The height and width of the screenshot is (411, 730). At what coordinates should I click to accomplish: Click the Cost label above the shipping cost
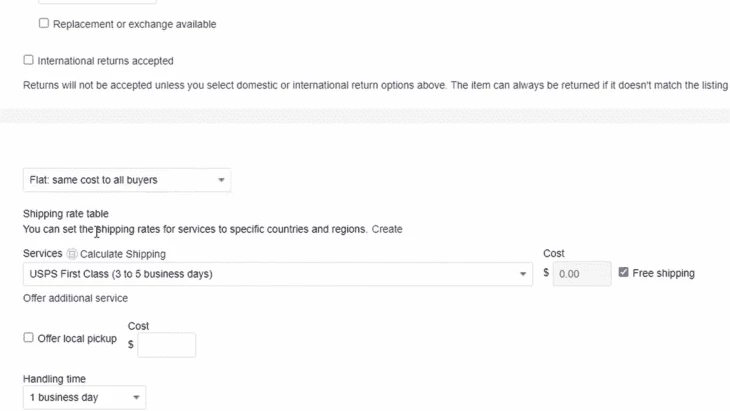click(x=553, y=254)
